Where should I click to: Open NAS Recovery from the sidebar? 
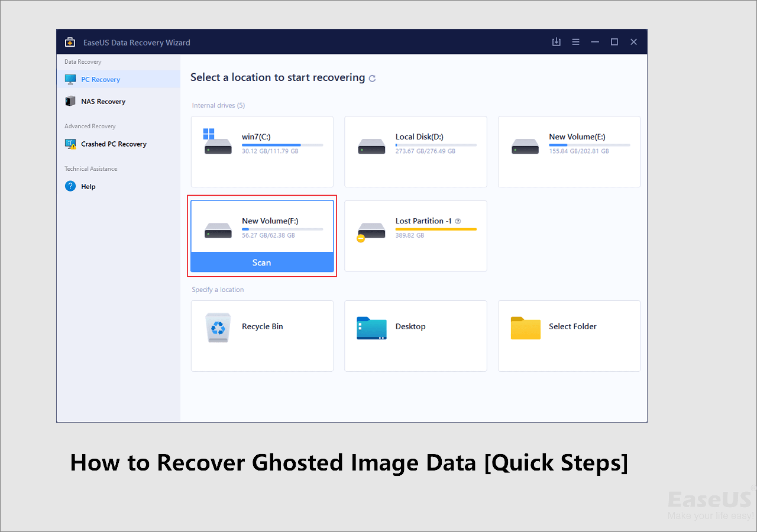coord(118,101)
